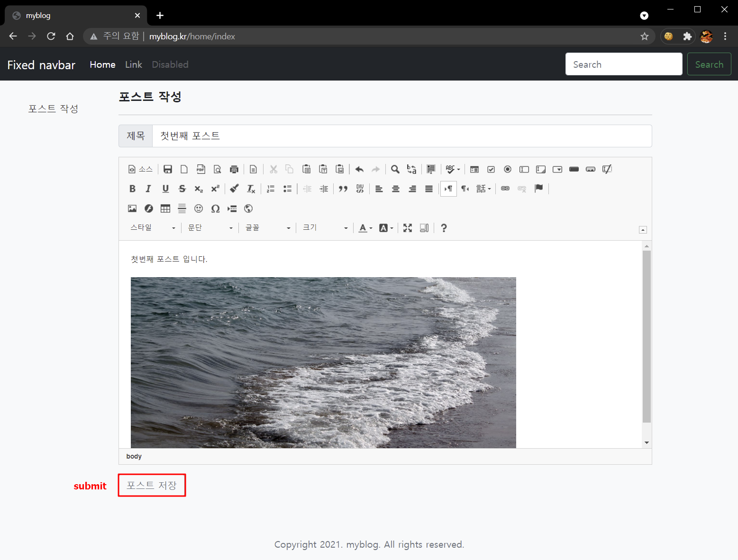Go to Home in the navbar
This screenshot has width=738, height=560.
pos(102,64)
